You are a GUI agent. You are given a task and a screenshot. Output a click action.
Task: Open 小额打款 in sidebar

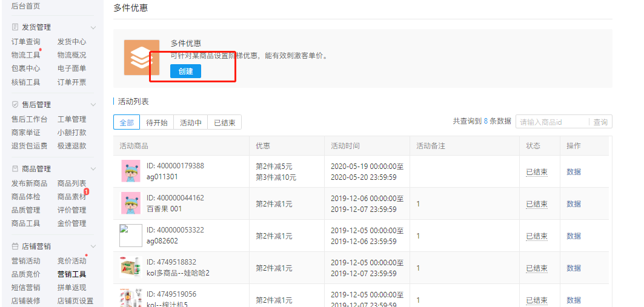point(72,133)
